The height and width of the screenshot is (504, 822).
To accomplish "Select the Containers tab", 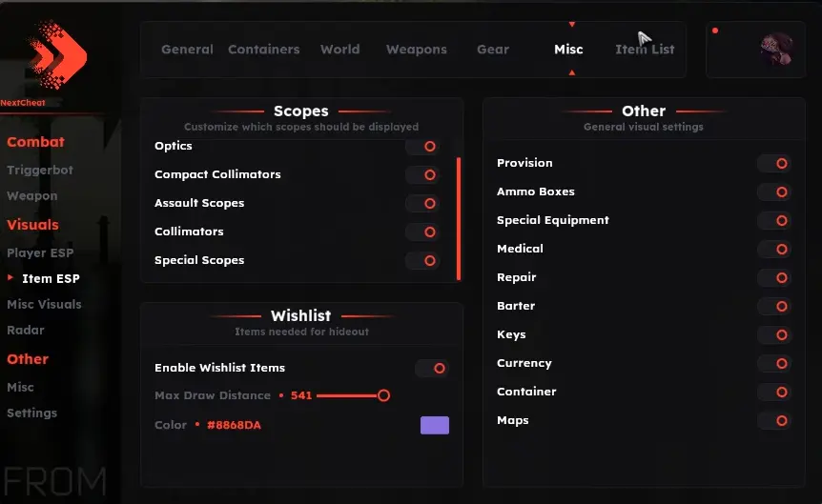I will [x=264, y=50].
